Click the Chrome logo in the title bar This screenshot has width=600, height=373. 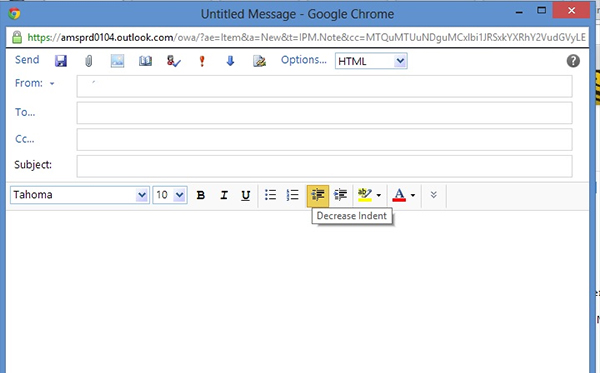coord(15,14)
